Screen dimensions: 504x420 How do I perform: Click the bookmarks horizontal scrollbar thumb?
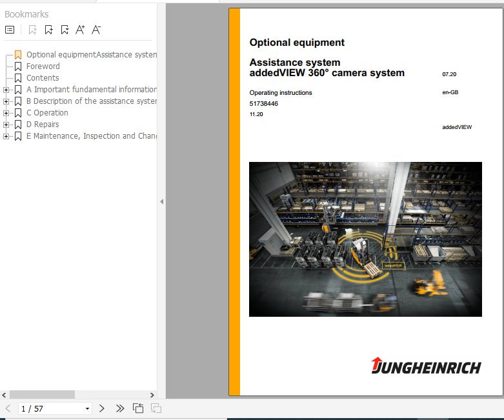(x=42, y=395)
